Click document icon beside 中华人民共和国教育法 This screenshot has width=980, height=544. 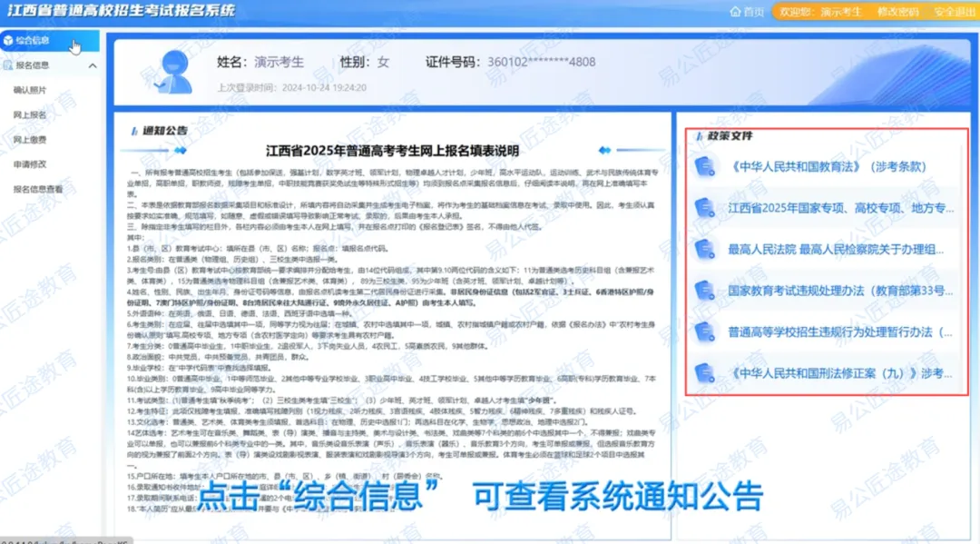tap(705, 167)
